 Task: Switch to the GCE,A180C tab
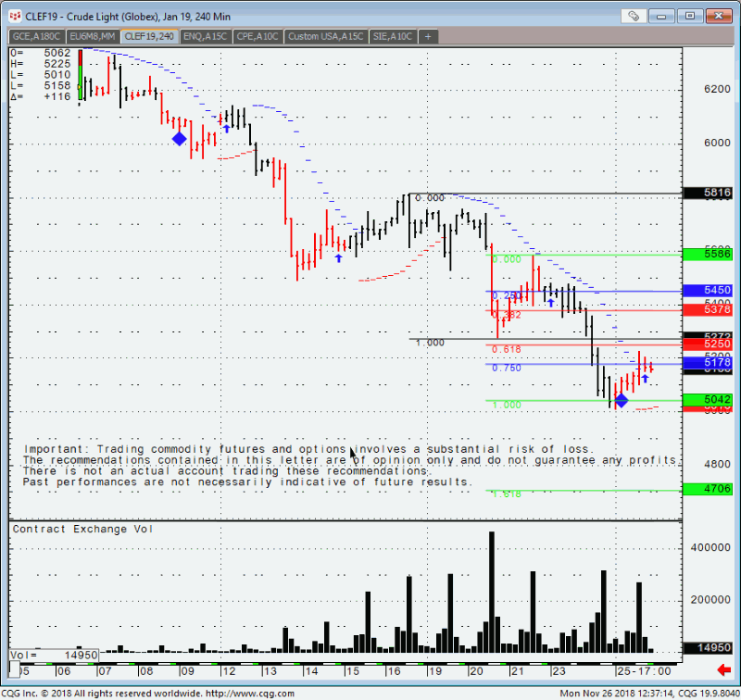pos(37,36)
